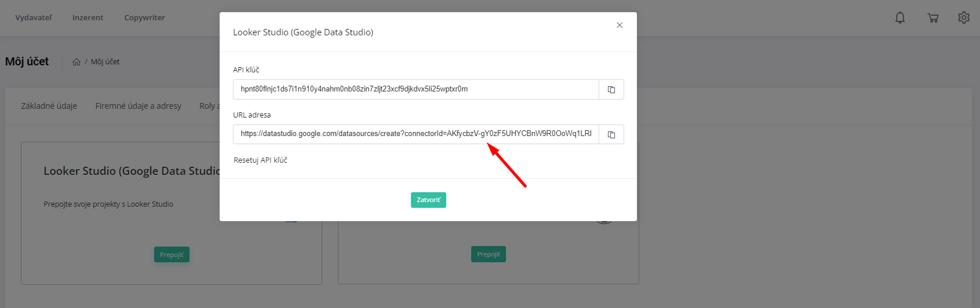Focus the API kľúč input field
The image size is (980, 308).
click(416, 90)
